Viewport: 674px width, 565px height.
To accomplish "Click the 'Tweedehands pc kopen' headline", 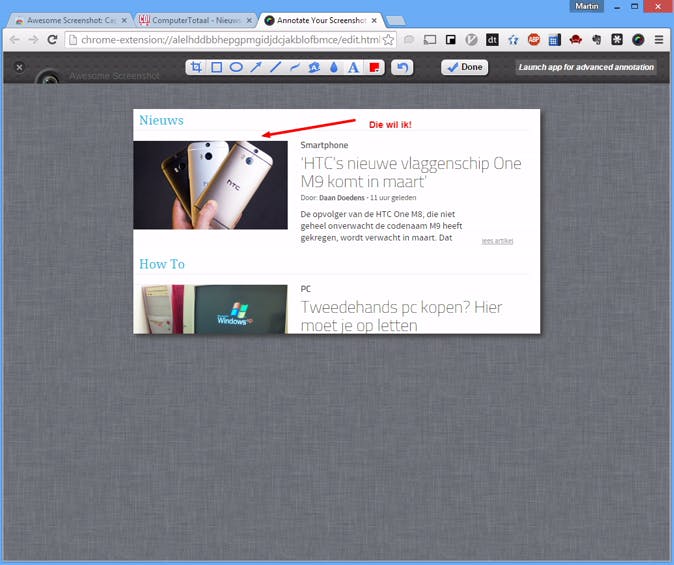I will [401, 316].
